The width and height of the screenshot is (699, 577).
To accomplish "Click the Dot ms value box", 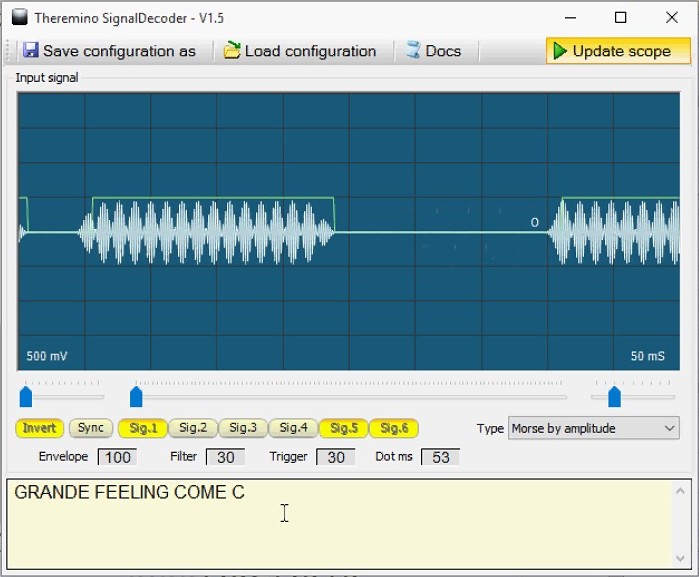I will tap(440, 457).
